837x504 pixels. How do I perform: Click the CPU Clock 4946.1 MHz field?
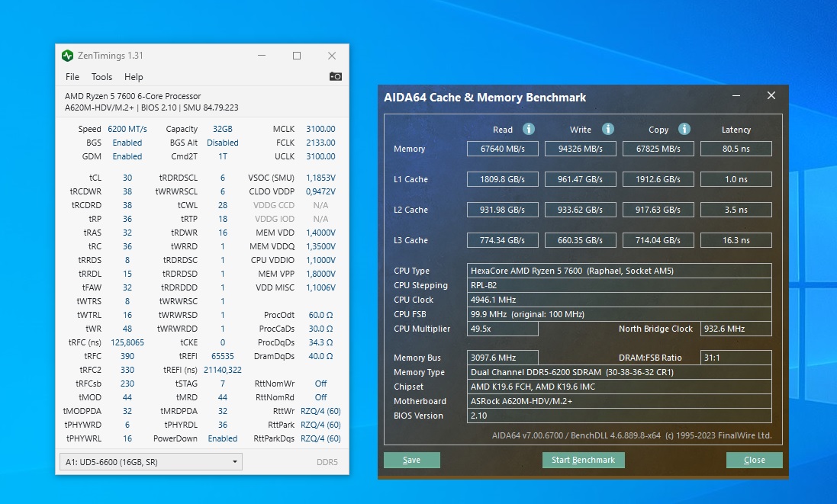point(620,300)
